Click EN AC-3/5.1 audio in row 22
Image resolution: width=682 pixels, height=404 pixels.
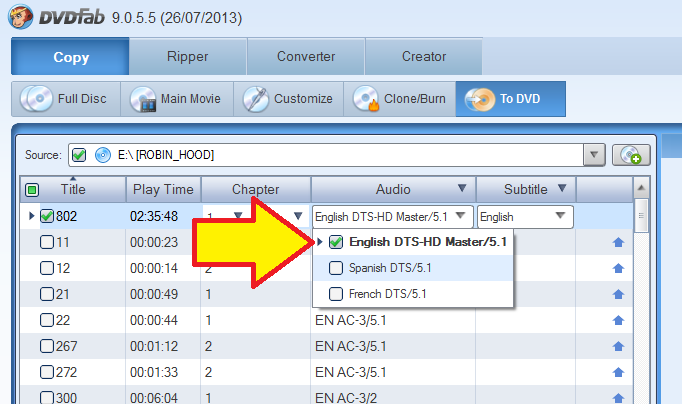351,321
